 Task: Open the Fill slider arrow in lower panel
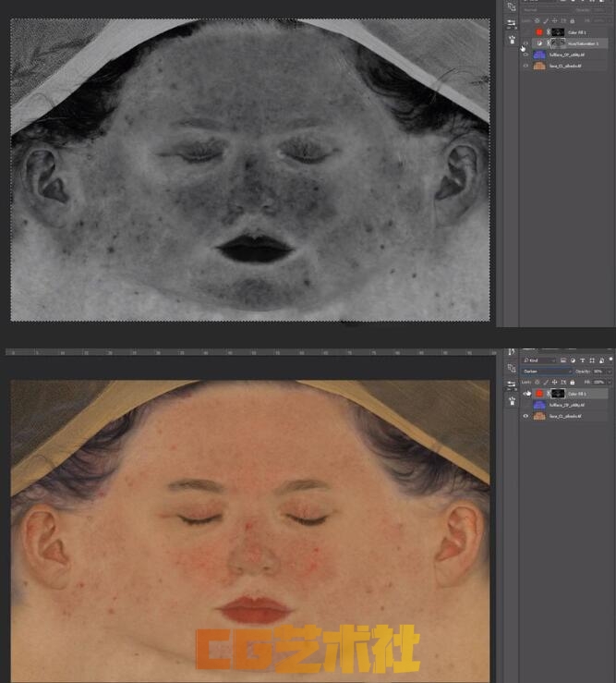[609, 382]
